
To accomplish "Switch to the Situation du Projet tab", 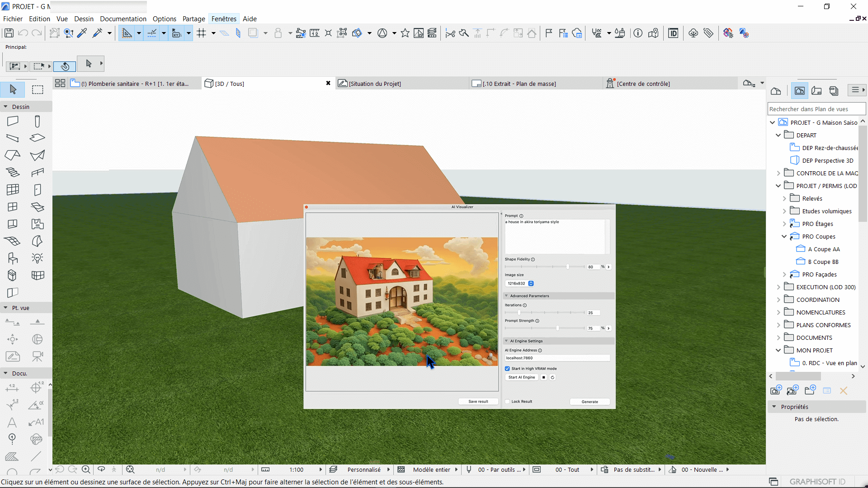I will click(x=375, y=84).
